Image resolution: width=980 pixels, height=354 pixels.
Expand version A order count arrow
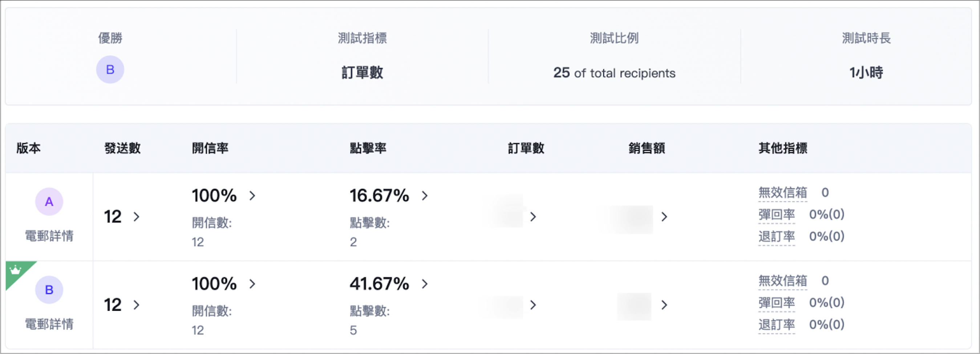tap(533, 217)
